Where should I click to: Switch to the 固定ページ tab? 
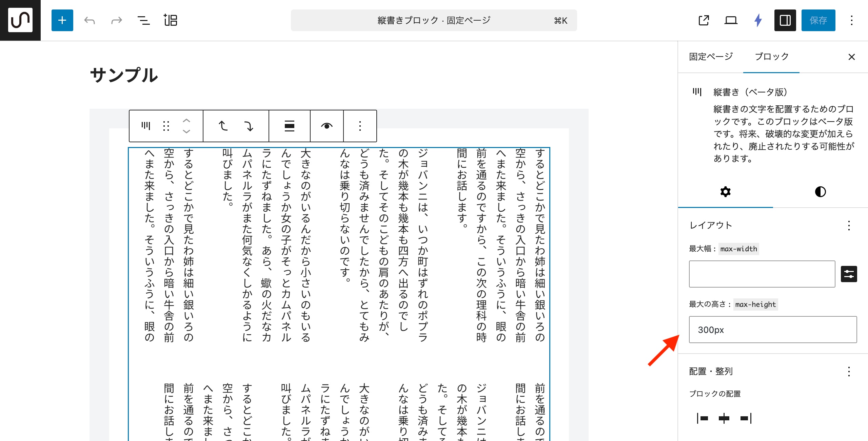pos(711,57)
